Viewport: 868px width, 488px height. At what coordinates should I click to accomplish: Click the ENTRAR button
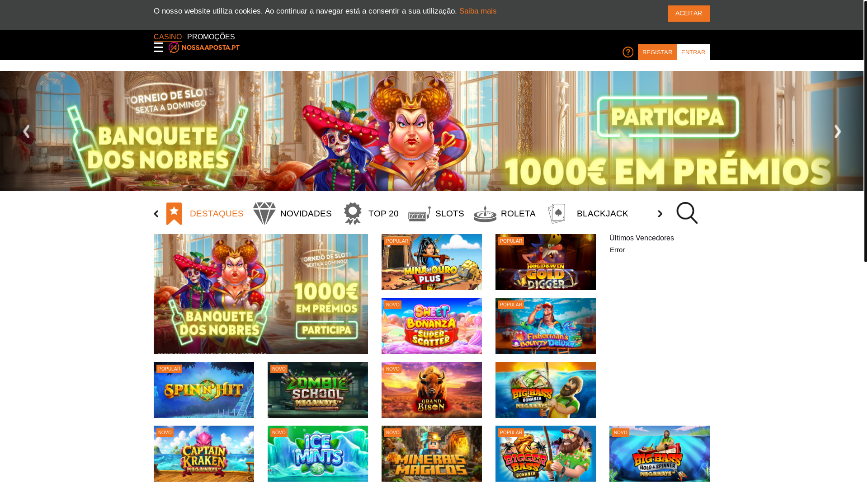tap(693, 52)
